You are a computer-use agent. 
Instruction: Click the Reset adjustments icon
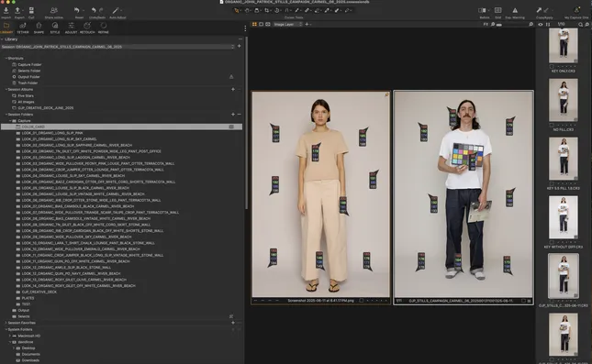point(77,11)
